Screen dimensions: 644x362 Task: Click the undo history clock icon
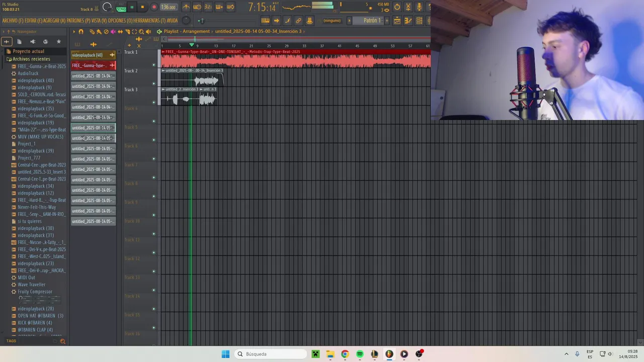[x=397, y=7]
